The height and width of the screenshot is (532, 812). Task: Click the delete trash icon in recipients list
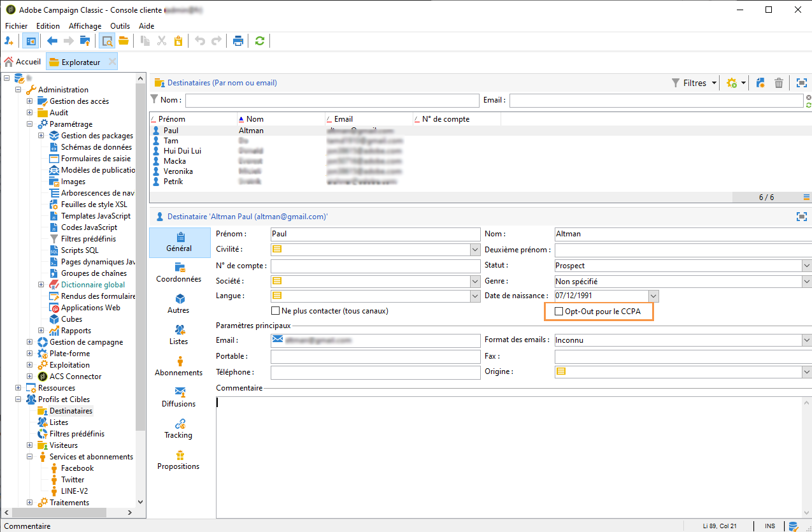point(778,83)
